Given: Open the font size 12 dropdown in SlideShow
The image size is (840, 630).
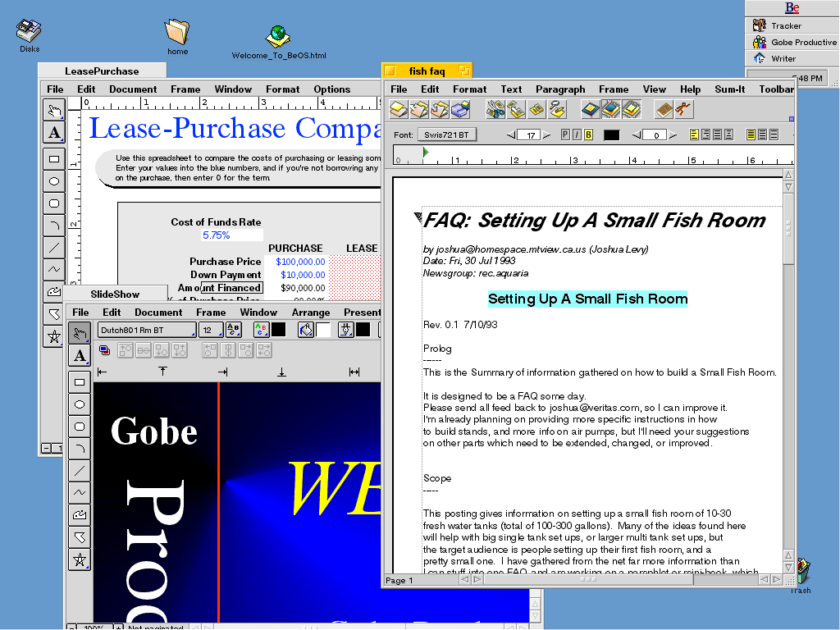Looking at the screenshot, I should click(x=211, y=330).
